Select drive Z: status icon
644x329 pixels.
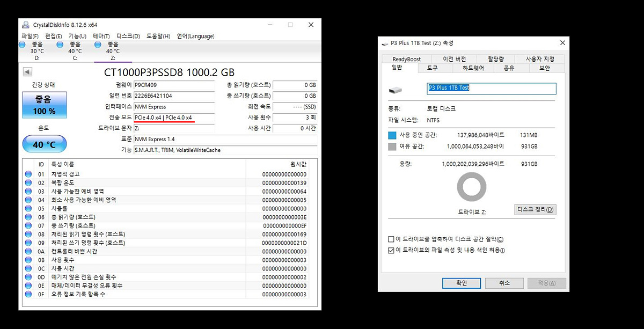tap(98, 45)
